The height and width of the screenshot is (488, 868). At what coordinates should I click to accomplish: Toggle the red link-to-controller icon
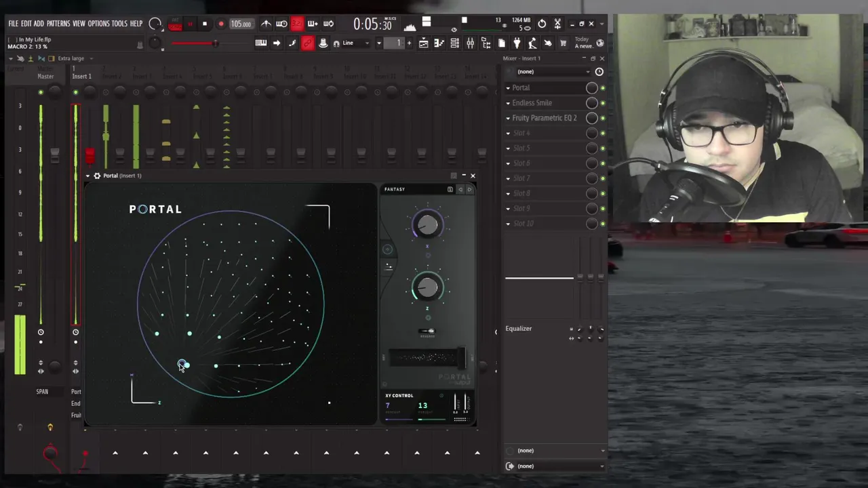click(307, 43)
